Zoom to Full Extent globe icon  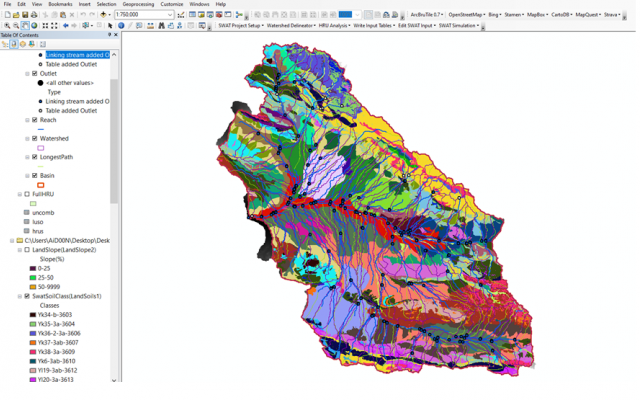coord(34,25)
